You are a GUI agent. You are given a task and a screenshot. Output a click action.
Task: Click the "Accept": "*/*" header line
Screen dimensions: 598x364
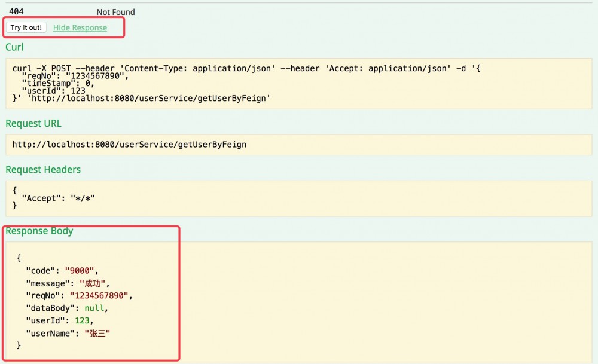tap(58, 197)
